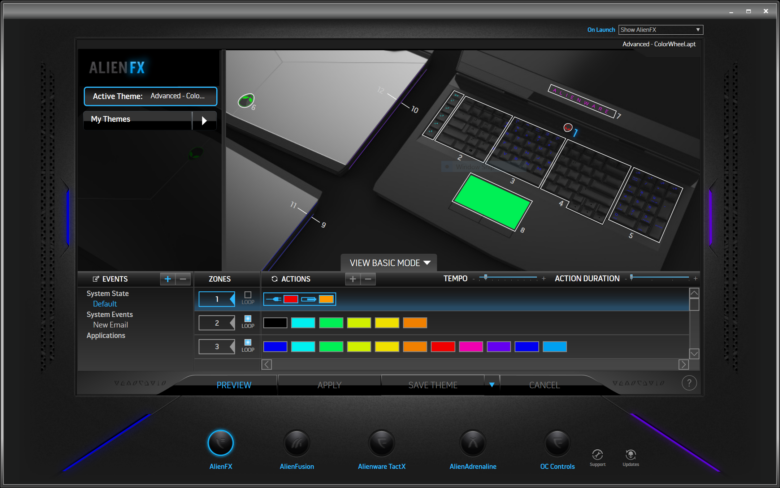Select the Alienware logo zone 7
Screen dimensions: 780x488
[582, 101]
